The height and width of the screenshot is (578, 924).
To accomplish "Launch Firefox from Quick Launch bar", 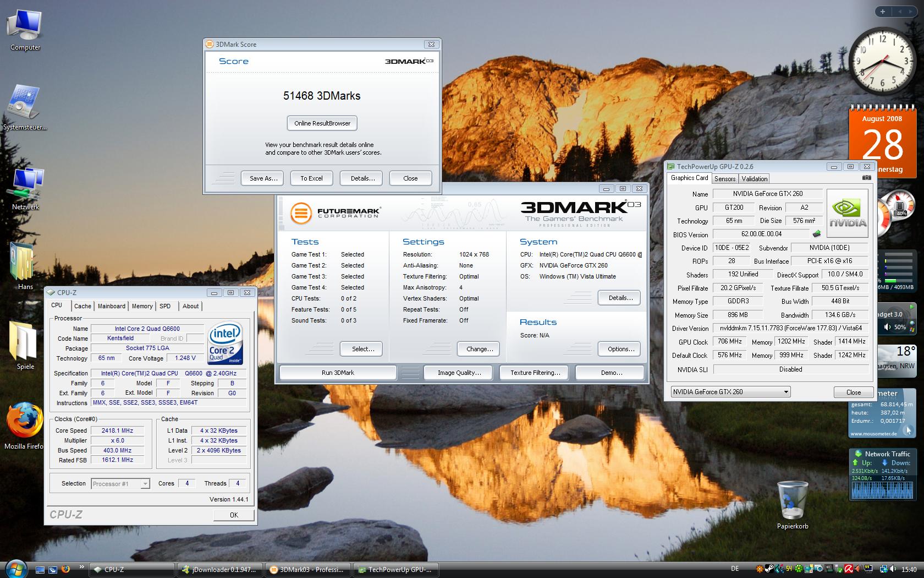I will point(65,570).
